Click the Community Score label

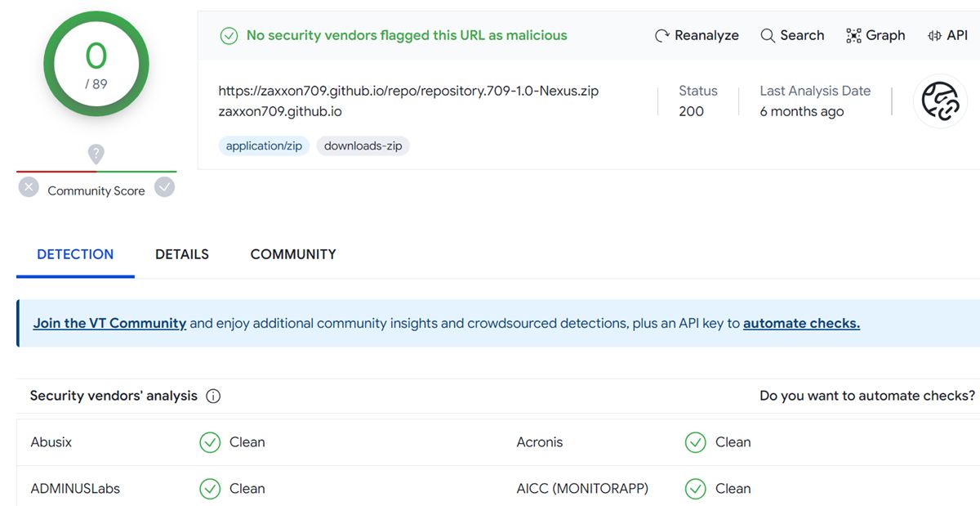tap(96, 190)
